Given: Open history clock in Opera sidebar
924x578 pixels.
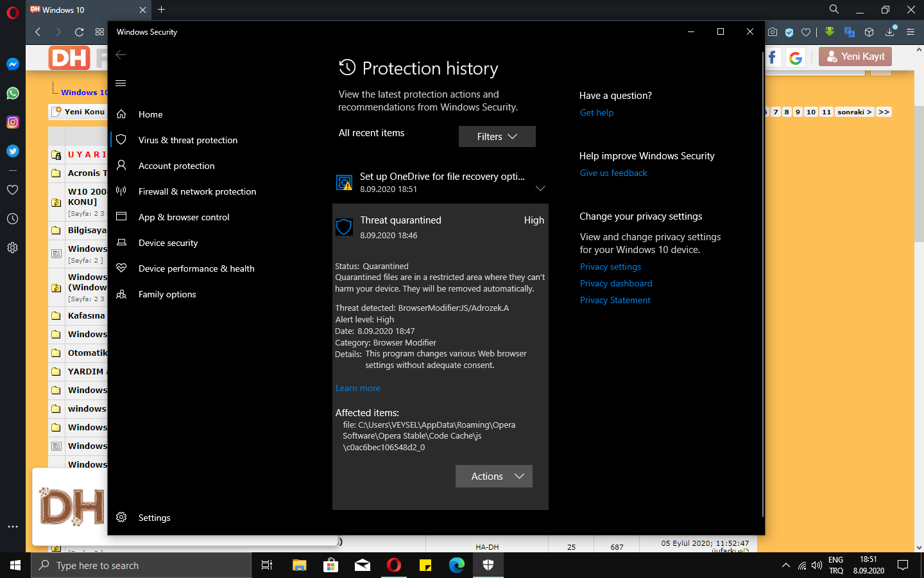Looking at the screenshot, I should [x=12, y=219].
